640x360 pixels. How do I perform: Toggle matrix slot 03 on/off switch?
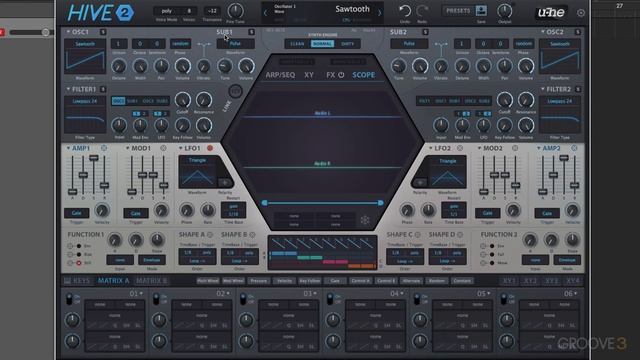pyautogui.click(x=243, y=299)
